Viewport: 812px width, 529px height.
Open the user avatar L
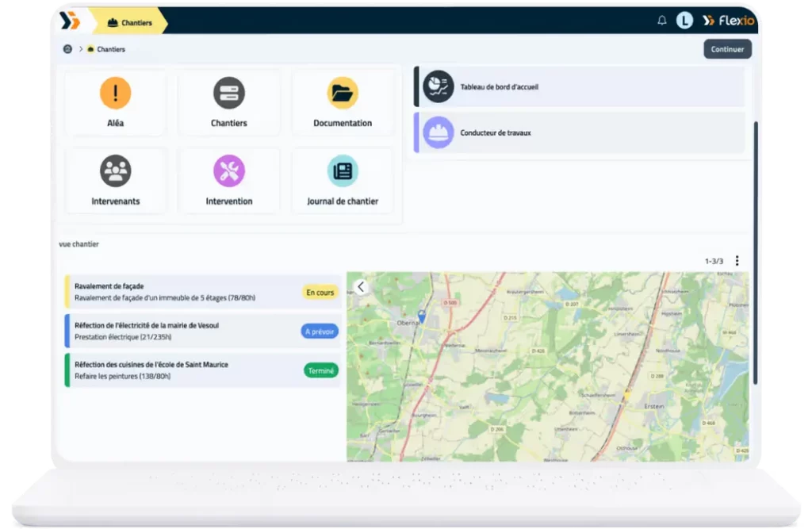point(684,21)
